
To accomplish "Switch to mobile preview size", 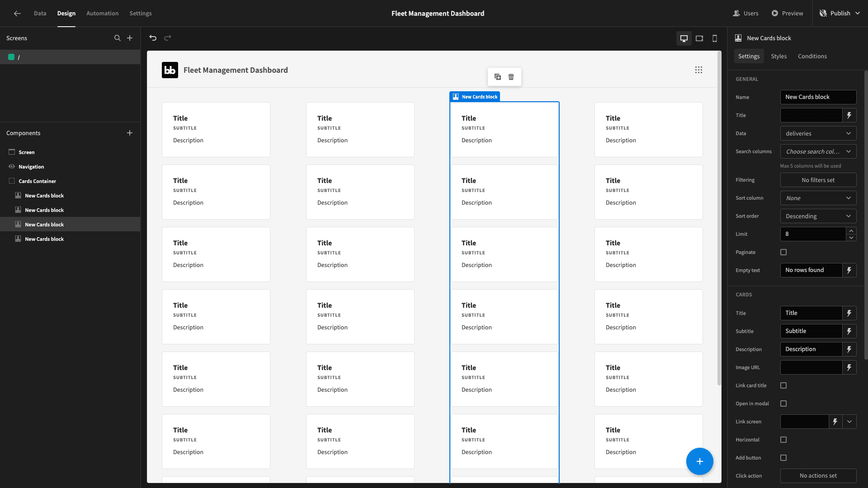I will coord(715,38).
